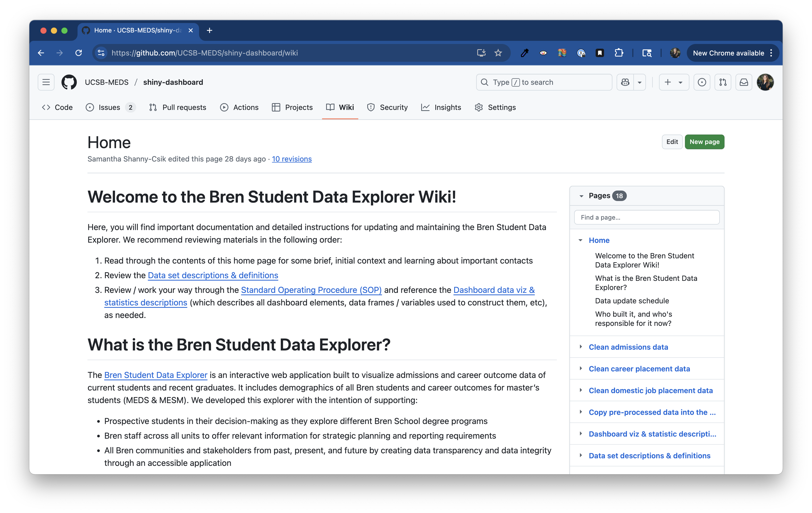Select the Wiki tab
The image size is (812, 513).
[x=340, y=107]
